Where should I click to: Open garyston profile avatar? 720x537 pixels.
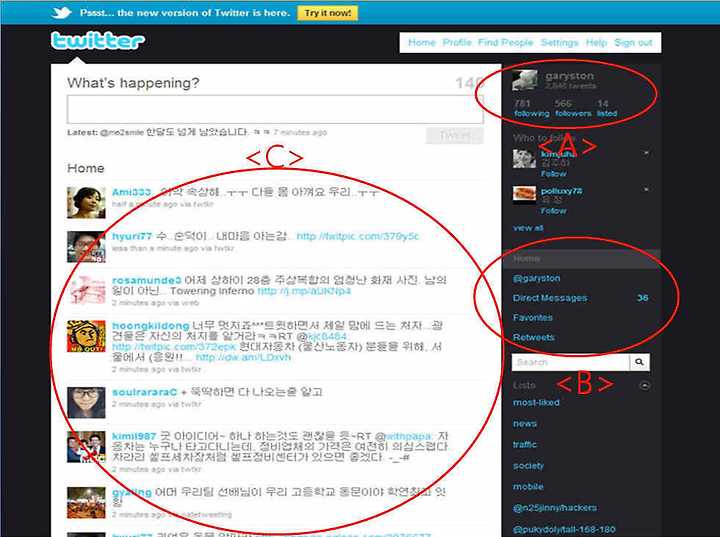click(525, 80)
